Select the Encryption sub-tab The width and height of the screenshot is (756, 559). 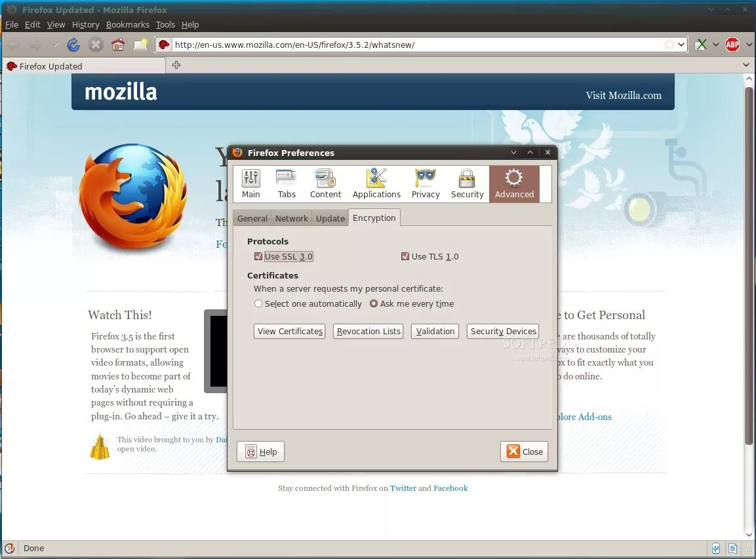[374, 218]
